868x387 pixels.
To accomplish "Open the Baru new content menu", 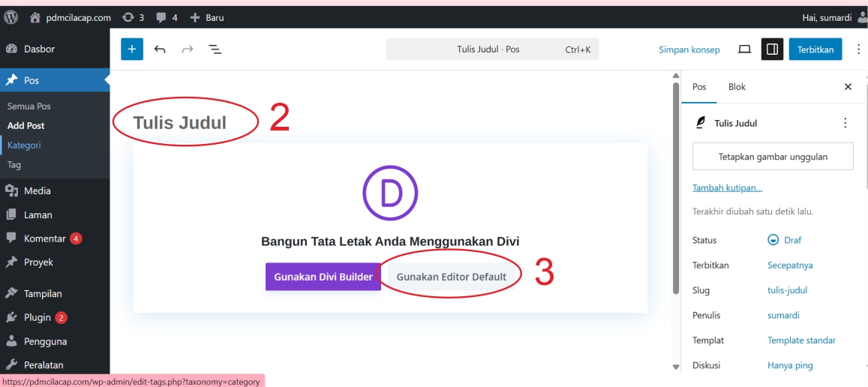I will pos(206,17).
